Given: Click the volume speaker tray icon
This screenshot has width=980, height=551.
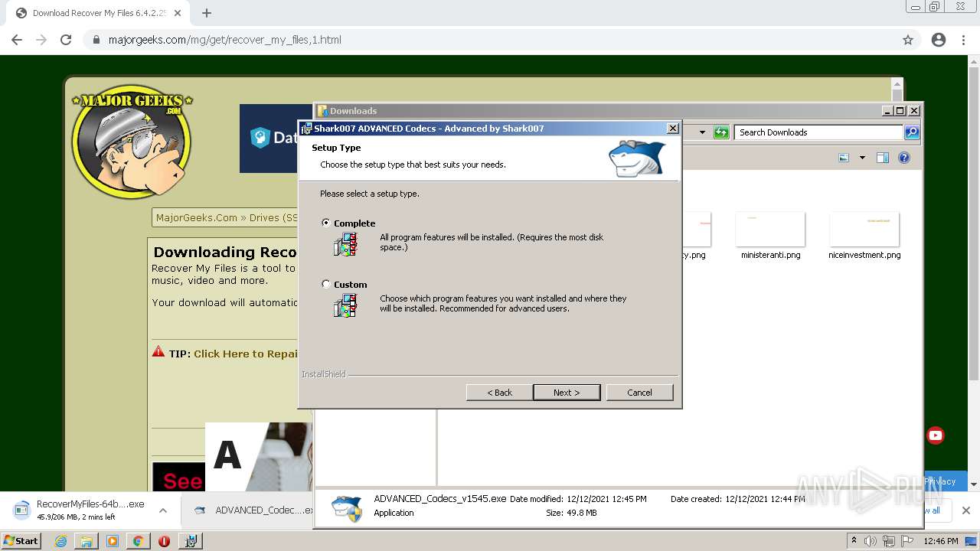Looking at the screenshot, I should point(871,541).
